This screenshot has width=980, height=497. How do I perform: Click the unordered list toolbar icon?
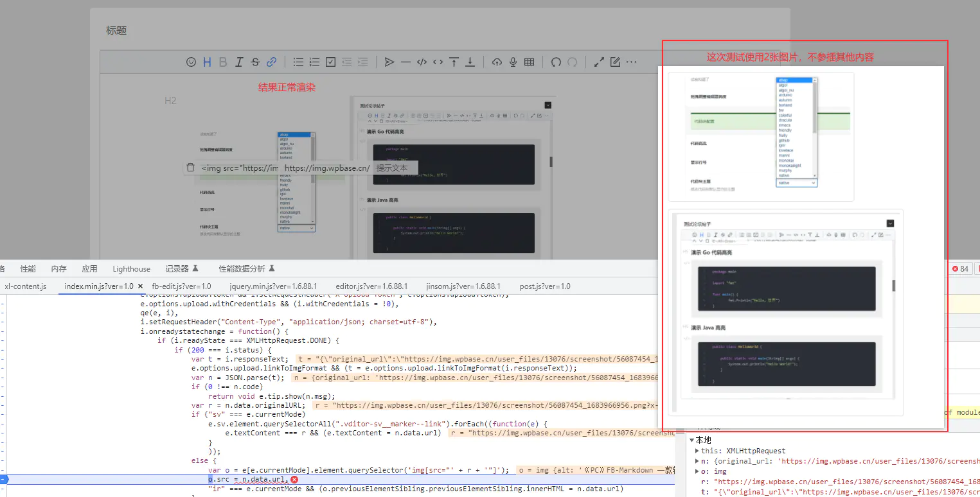point(299,62)
